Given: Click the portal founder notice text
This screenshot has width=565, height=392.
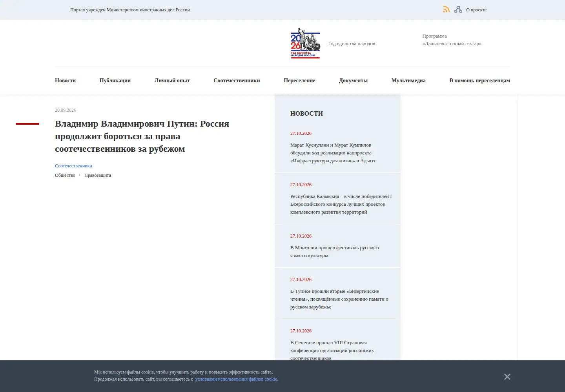Looking at the screenshot, I should [x=130, y=10].
